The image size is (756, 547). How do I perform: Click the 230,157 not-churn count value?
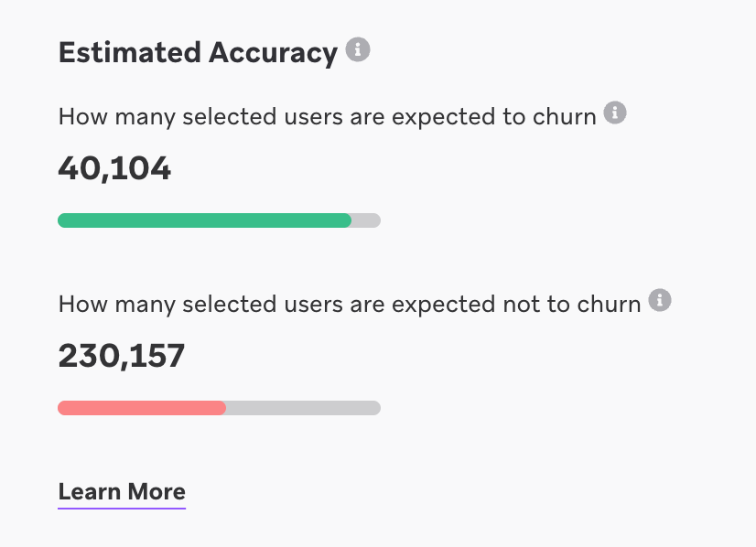(122, 356)
